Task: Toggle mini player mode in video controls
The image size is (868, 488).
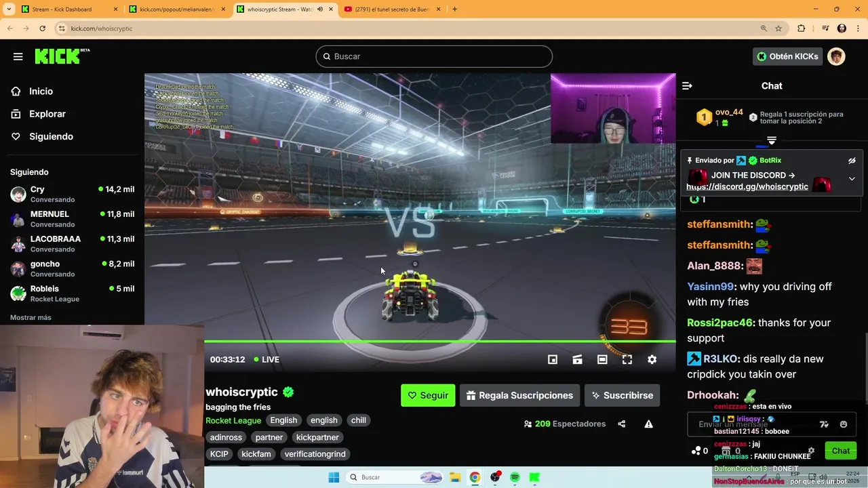Action: click(x=553, y=360)
